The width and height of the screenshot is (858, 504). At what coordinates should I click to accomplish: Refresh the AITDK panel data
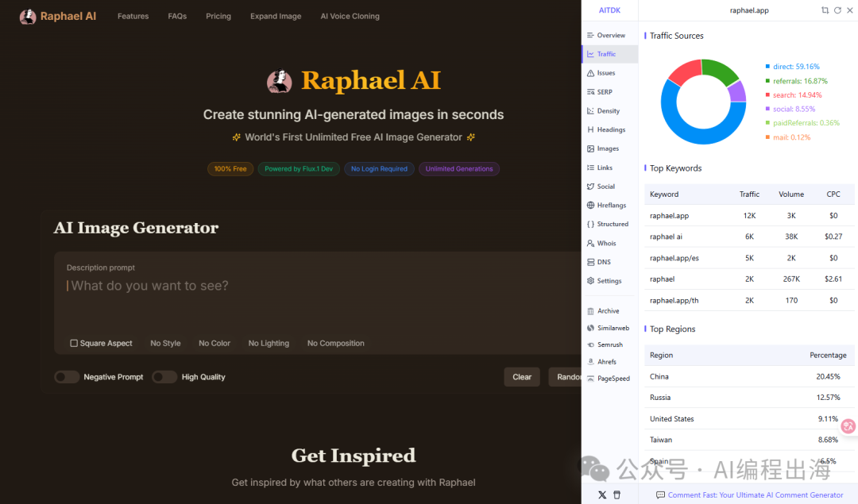(x=837, y=10)
